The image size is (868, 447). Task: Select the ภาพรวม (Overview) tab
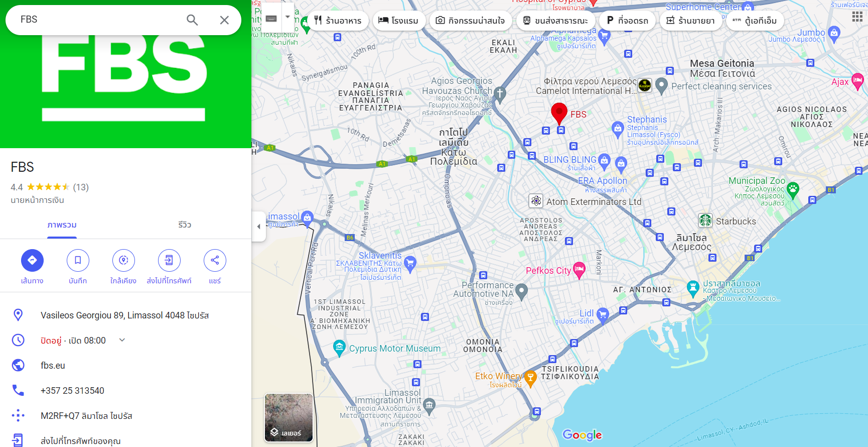(62, 225)
